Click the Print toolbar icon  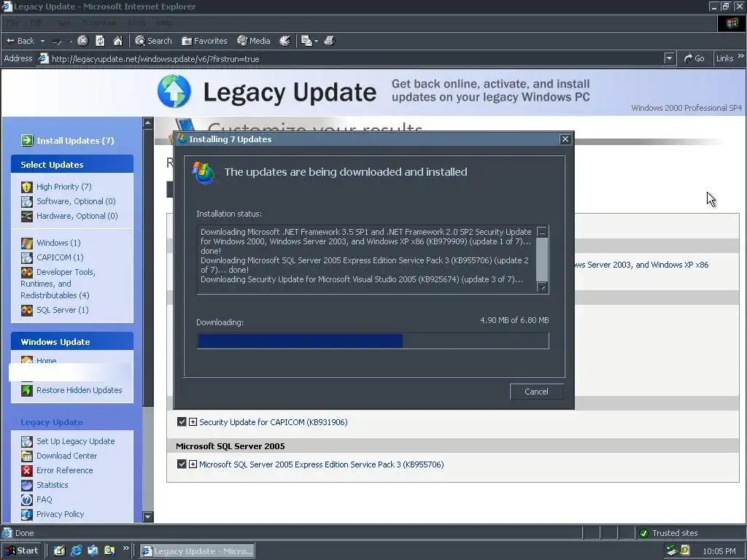click(x=330, y=41)
